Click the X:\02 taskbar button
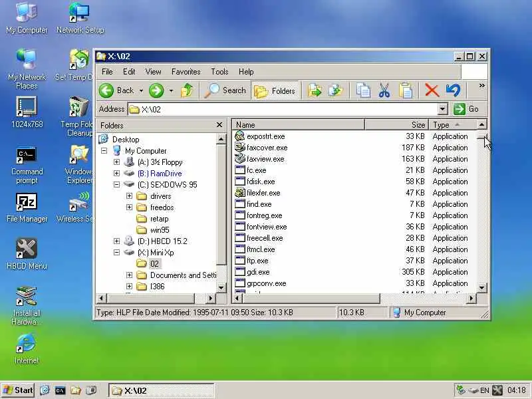 (162, 390)
